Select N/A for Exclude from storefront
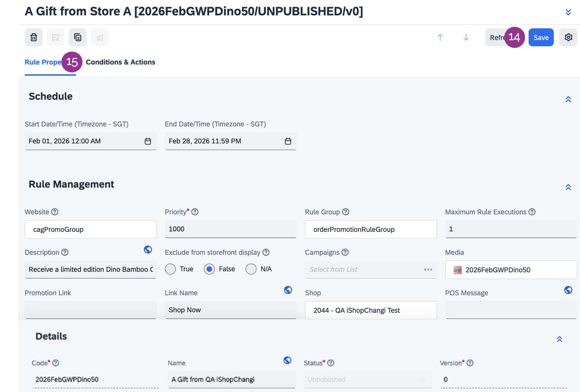Screen dimensions: 580x392 point(251,269)
